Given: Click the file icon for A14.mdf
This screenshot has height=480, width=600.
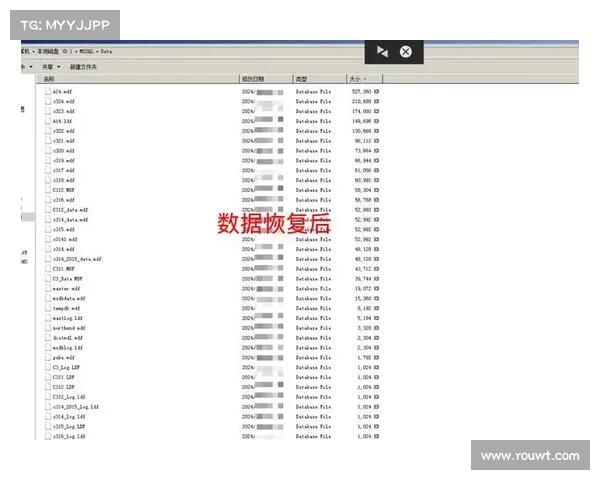Looking at the screenshot, I should [48, 91].
